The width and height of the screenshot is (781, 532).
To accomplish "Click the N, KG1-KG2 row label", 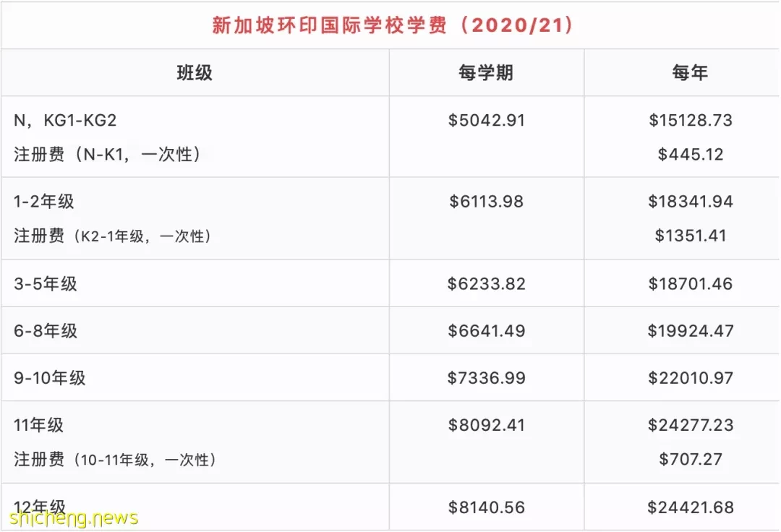I will 65,121.
